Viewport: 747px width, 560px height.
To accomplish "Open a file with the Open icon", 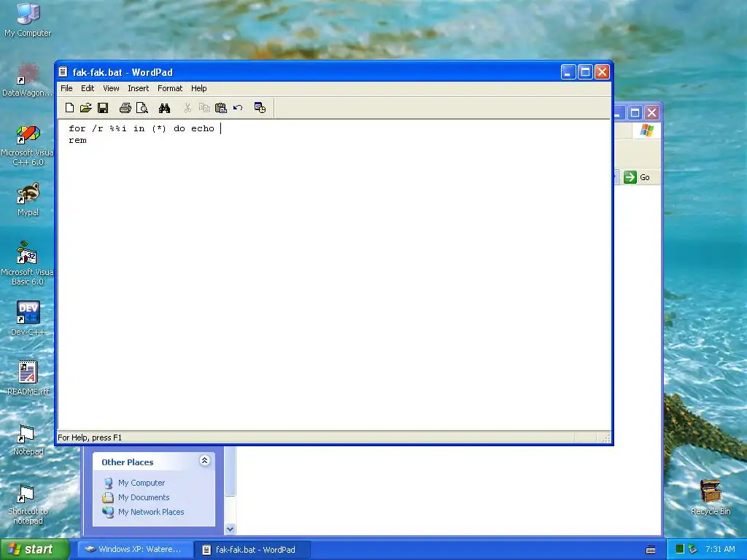I will coord(86,108).
